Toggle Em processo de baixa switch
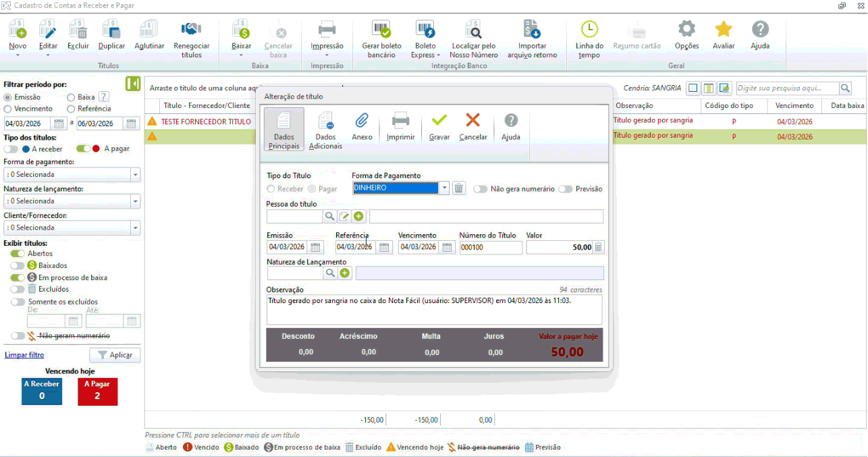 coord(18,277)
